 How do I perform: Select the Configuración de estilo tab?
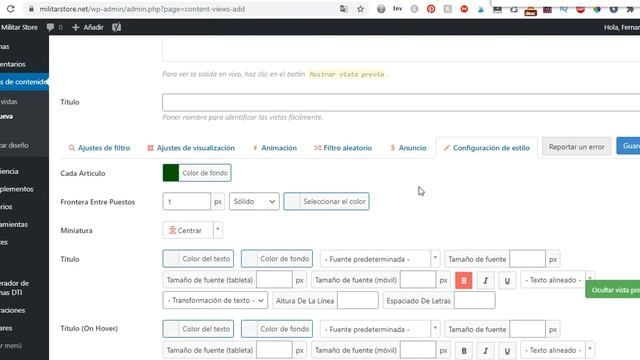coord(487,148)
